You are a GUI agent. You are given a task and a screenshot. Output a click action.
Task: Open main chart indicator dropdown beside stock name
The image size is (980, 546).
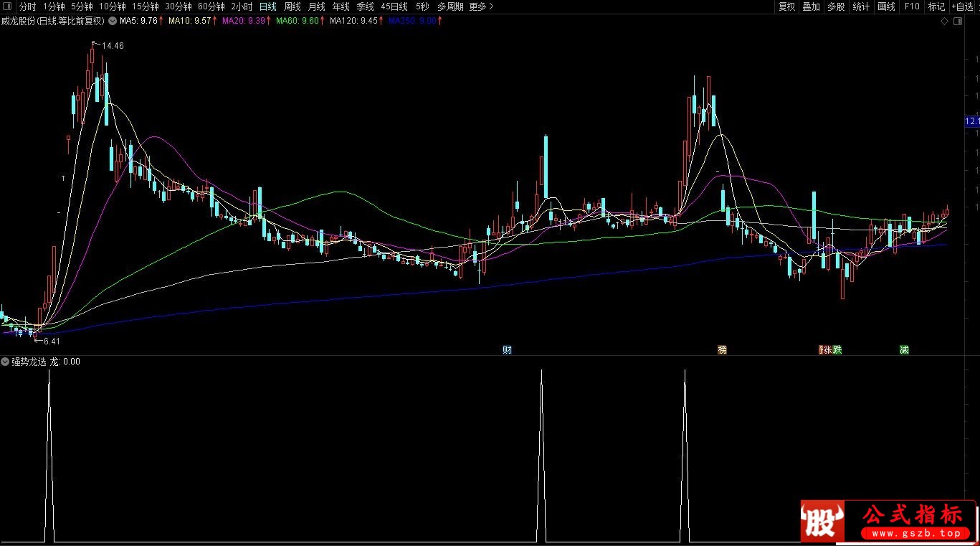(113, 21)
